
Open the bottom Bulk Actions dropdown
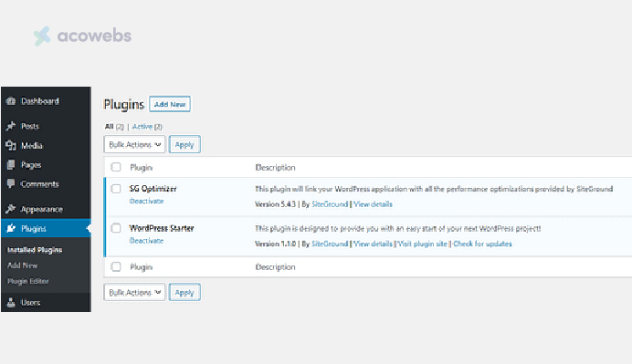pos(134,292)
